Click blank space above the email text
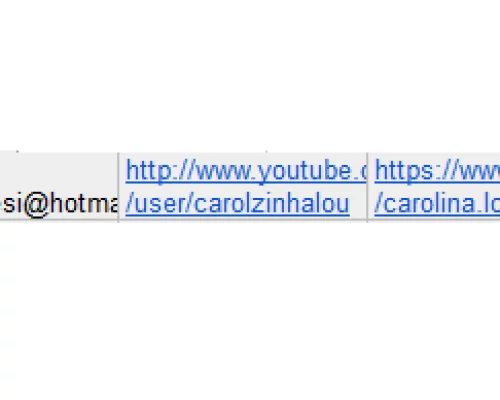This screenshot has height=400, width=500. pyautogui.click(x=59, y=172)
